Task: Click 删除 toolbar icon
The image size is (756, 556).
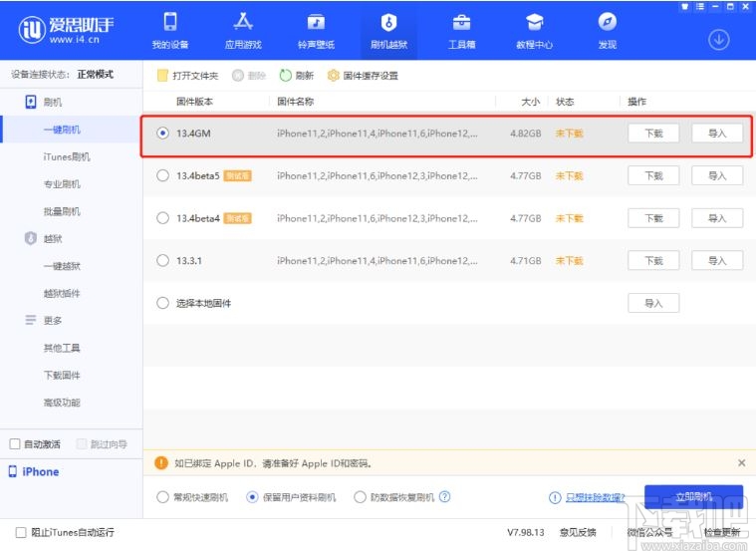Action: coord(238,75)
